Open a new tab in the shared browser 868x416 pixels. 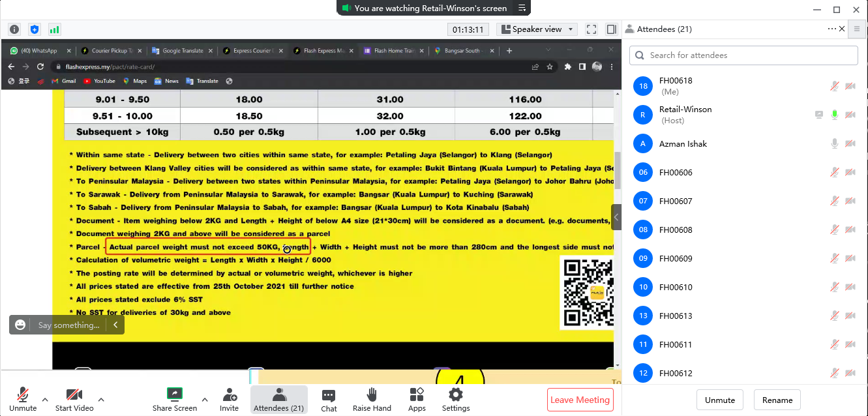coord(509,51)
